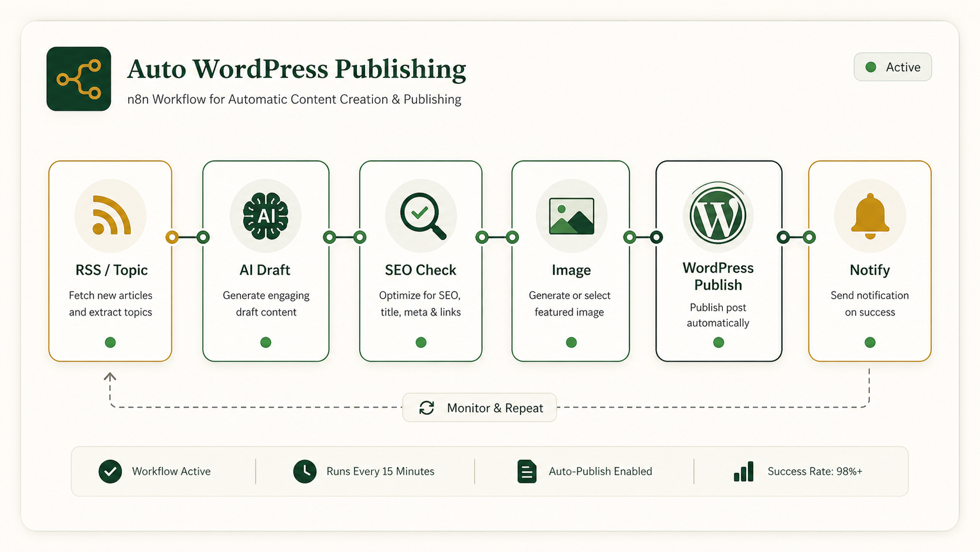This screenshot has height=552, width=980.
Task: Click the n8n Workflow subtitle text
Action: coord(294,99)
